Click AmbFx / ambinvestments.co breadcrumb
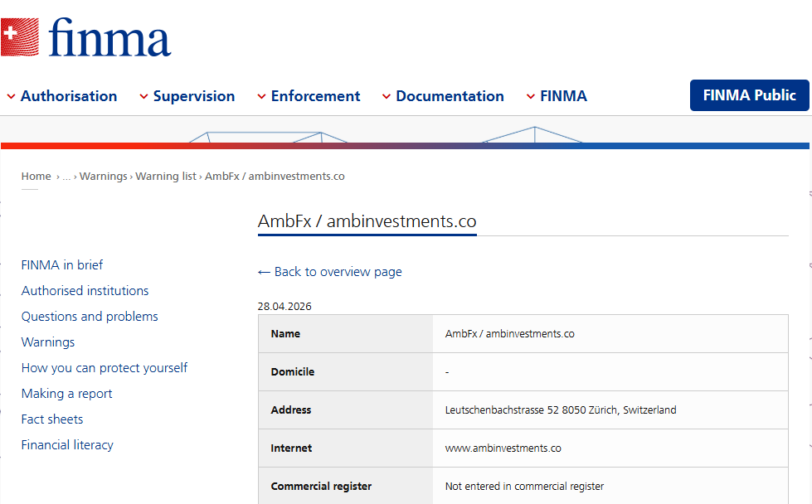This screenshot has height=504, width=812. pyautogui.click(x=275, y=177)
